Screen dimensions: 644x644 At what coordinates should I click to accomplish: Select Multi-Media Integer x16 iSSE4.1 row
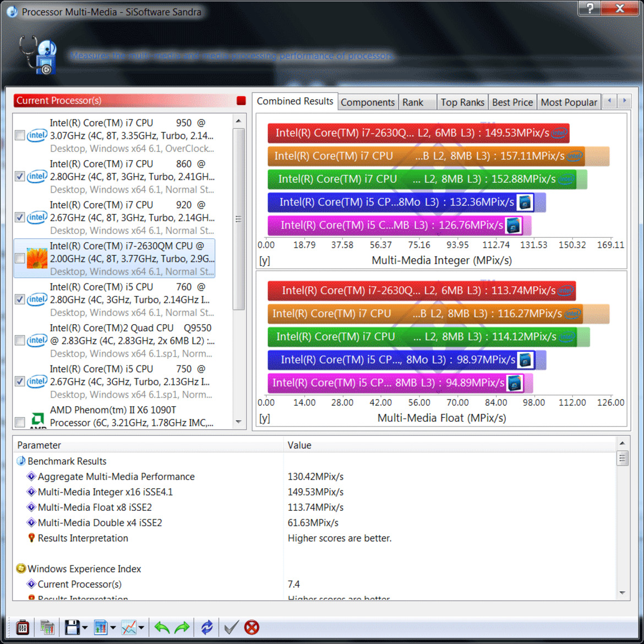314,492
